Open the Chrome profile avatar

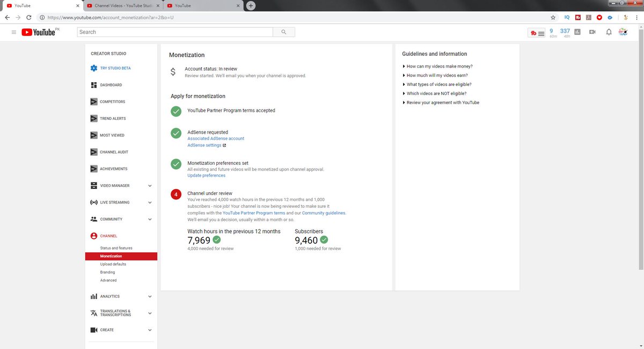coord(626,17)
